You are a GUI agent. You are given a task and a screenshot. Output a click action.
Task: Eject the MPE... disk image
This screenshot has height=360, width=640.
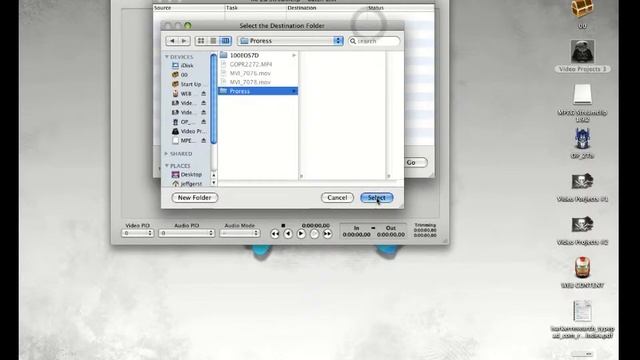(x=203, y=140)
